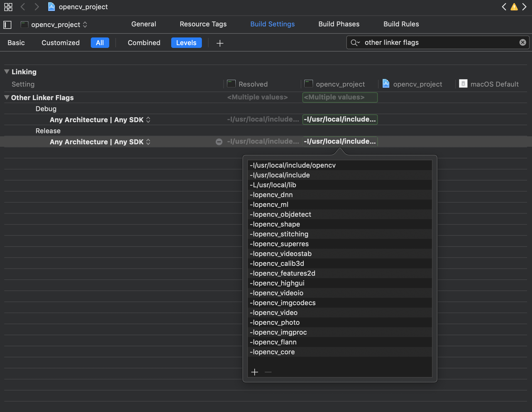Select -I/usr/local/include/opencv flag row
Viewport: 532px width, 412px height.
coord(340,165)
